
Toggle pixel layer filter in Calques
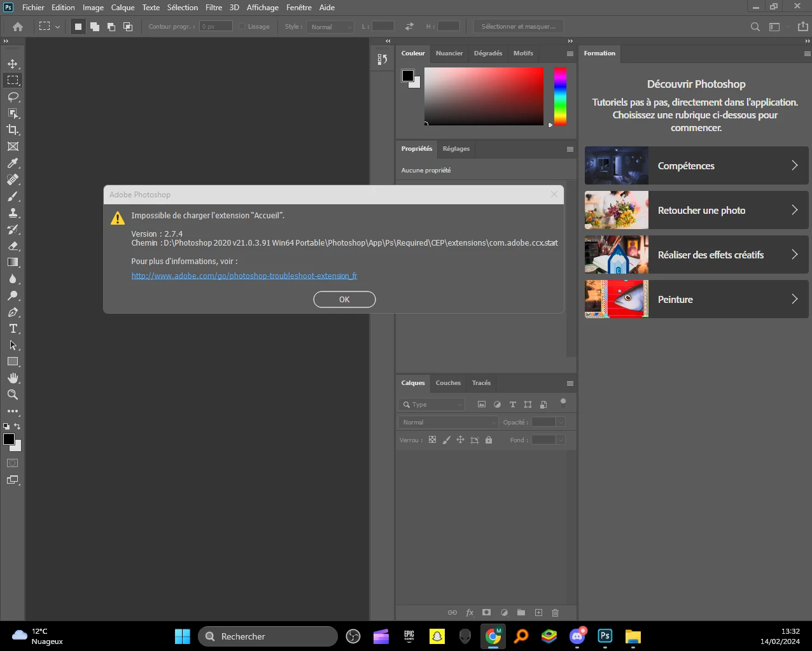(482, 405)
